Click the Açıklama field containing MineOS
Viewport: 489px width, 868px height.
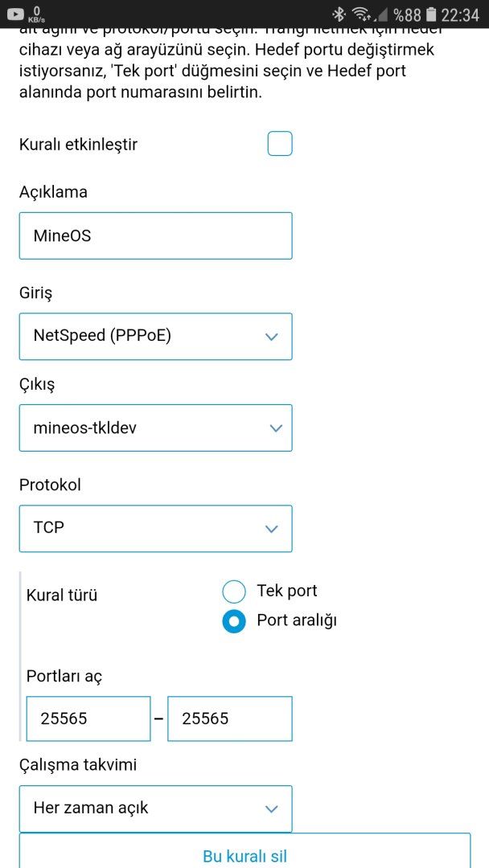[155, 236]
